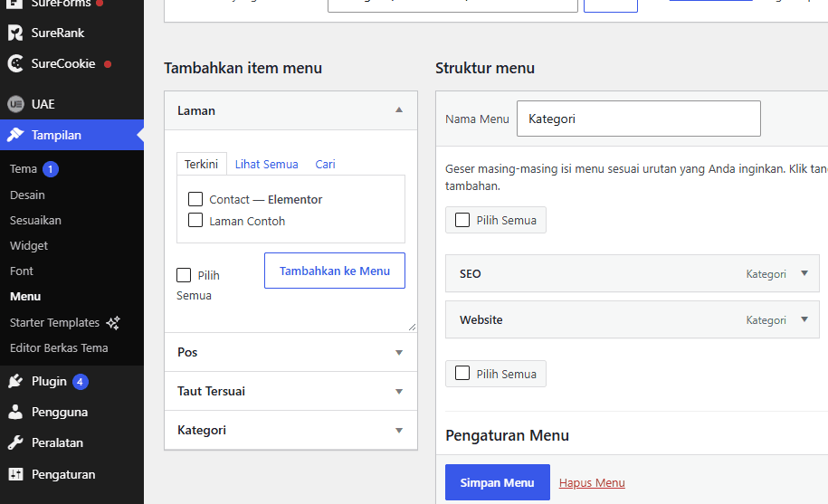Click the Pengguna user icon
Image resolution: width=828 pixels, height=504 pixels.
point(15,412)
